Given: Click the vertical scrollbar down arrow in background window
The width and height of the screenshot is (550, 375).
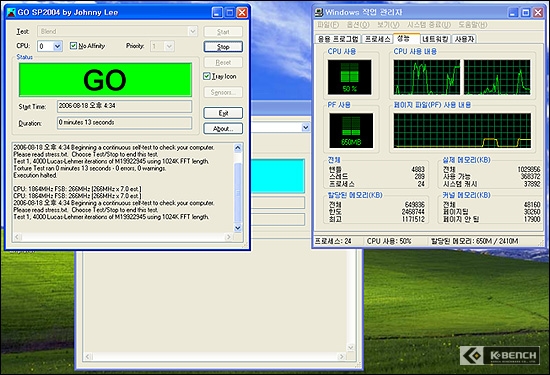Looking at the screenshot, I should 350,347.
